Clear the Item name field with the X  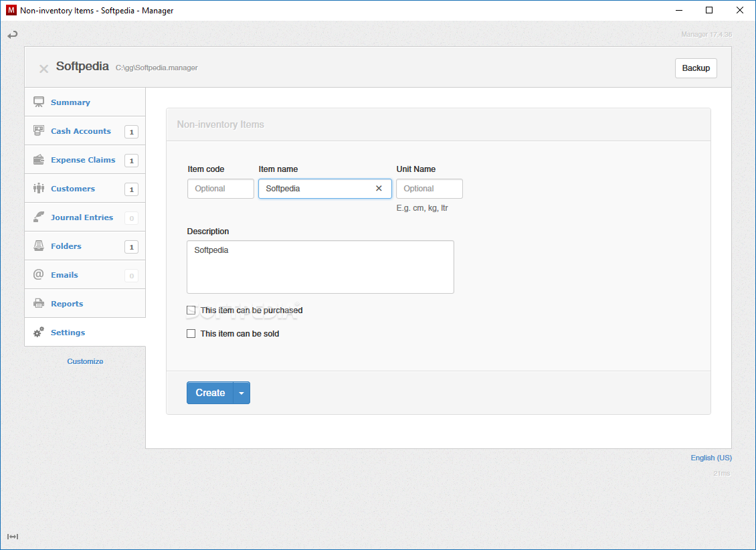(379, 189)
